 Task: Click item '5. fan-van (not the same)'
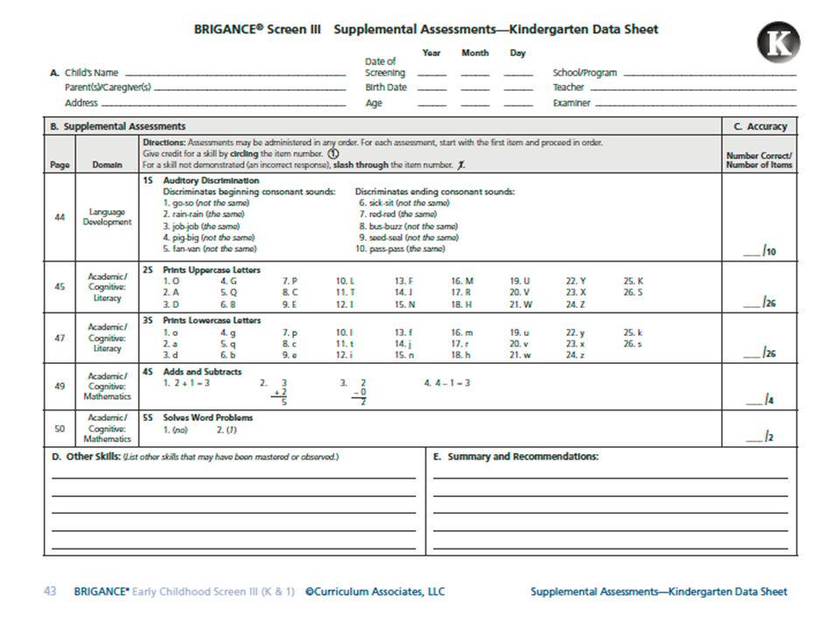tap(209, 249)
